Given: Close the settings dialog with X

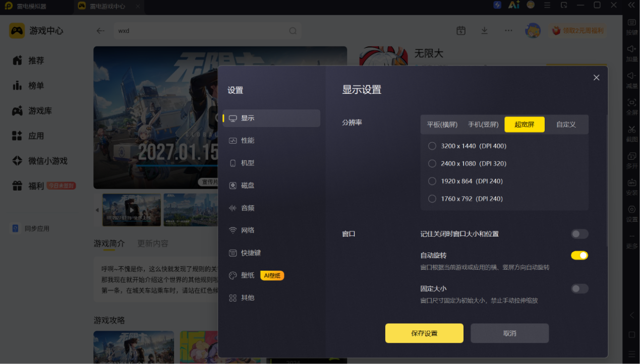Looking at the screenshot, I should (x=596, y=78).
